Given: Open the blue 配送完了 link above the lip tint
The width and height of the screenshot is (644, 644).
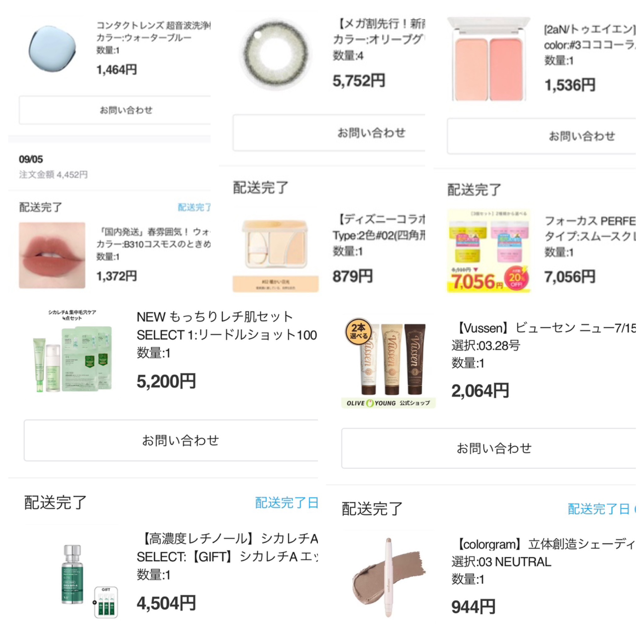Looking at the screenshot, I should 194,207.
